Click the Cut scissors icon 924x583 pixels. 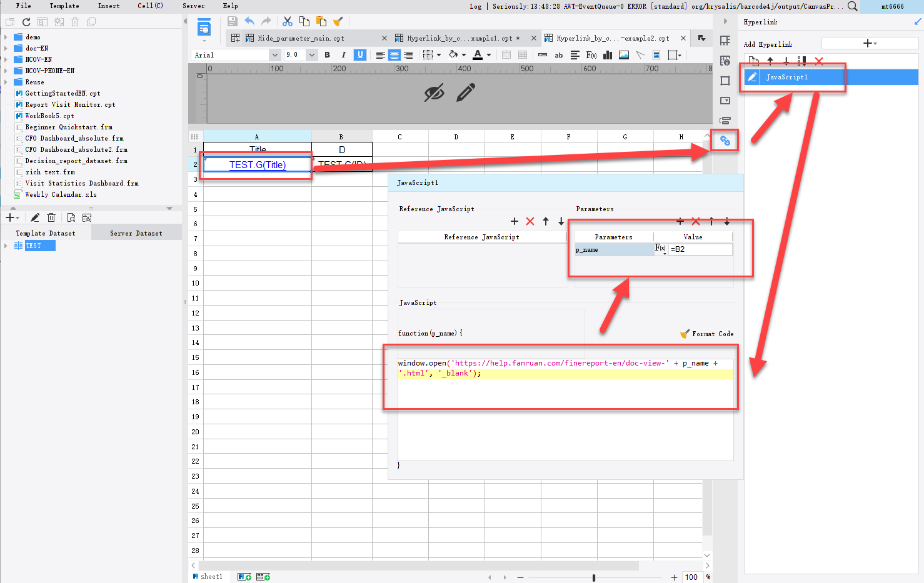click(288, 21)
